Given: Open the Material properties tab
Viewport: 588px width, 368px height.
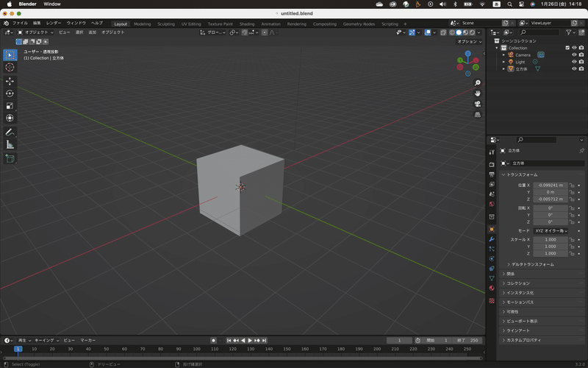Looking at the screenshot, I should pyautogui.click(x=492, y=288).
